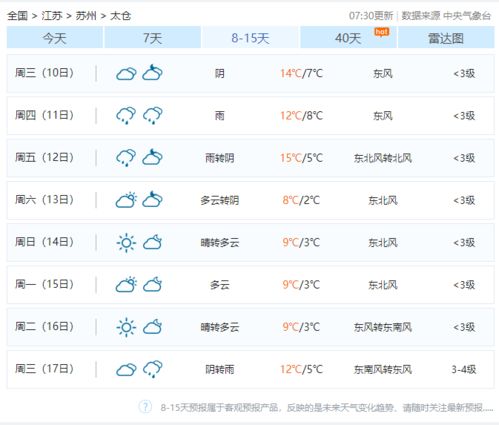Click the night rain icon for 周三 (17日)
The width and height of the screenshot is (499, 425).
(x=153, y=369)
